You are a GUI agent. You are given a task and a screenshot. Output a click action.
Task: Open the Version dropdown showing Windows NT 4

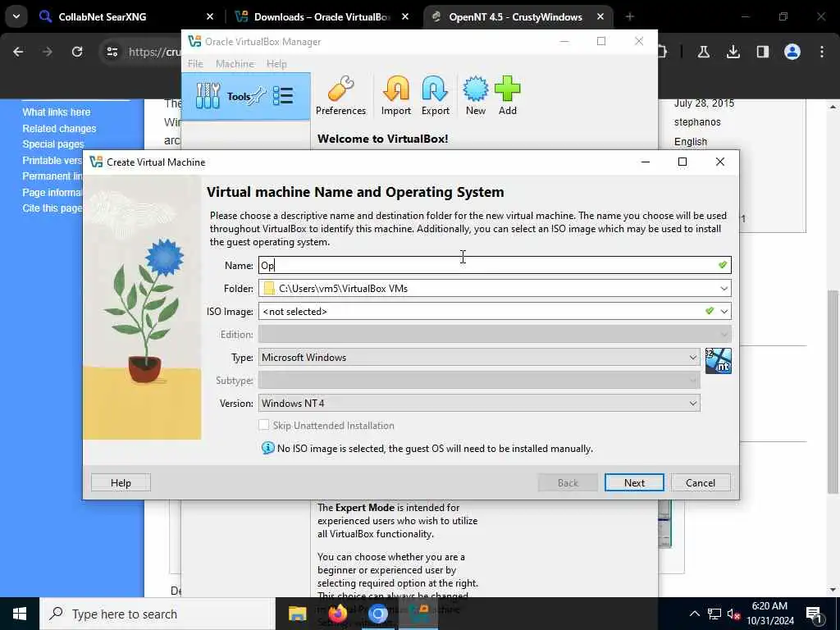479,404
